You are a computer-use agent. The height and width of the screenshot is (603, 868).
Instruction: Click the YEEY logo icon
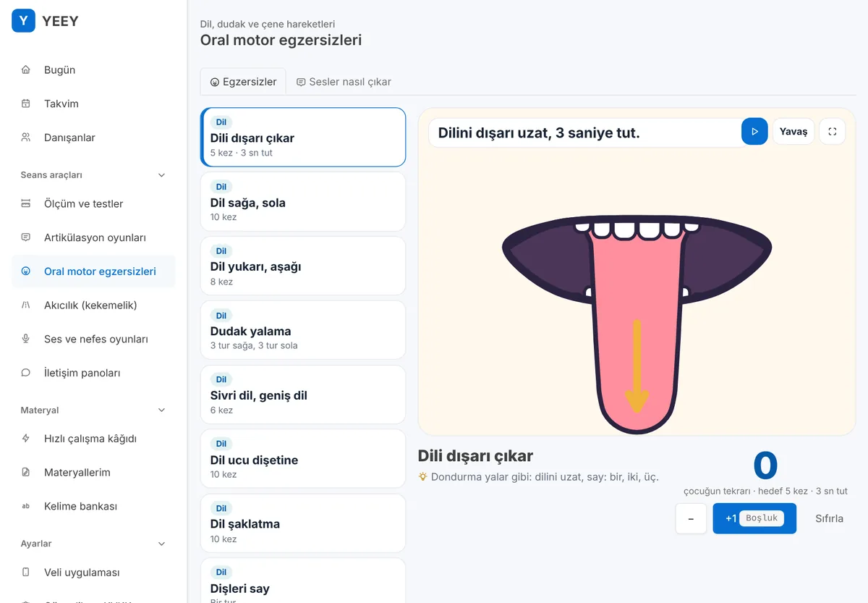pos(23,21)
